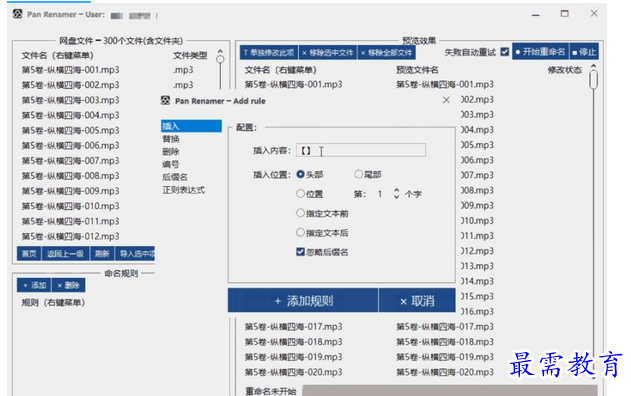Select file 第5卷-纵横四海-009.mp3 in left list

coord(70,191)
